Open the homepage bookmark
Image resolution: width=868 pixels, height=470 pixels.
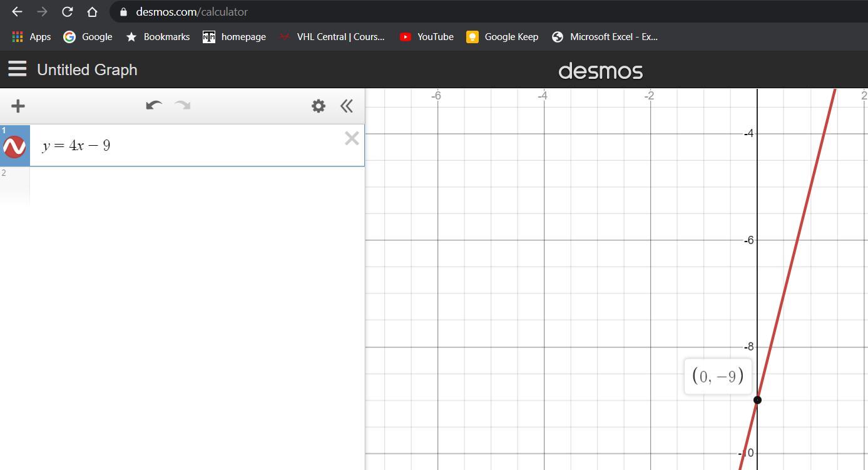[235, 37]
